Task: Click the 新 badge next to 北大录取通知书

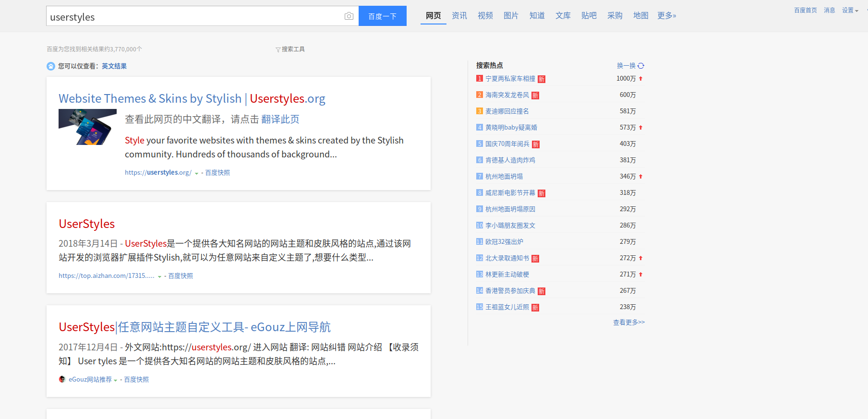Action: 535,259
